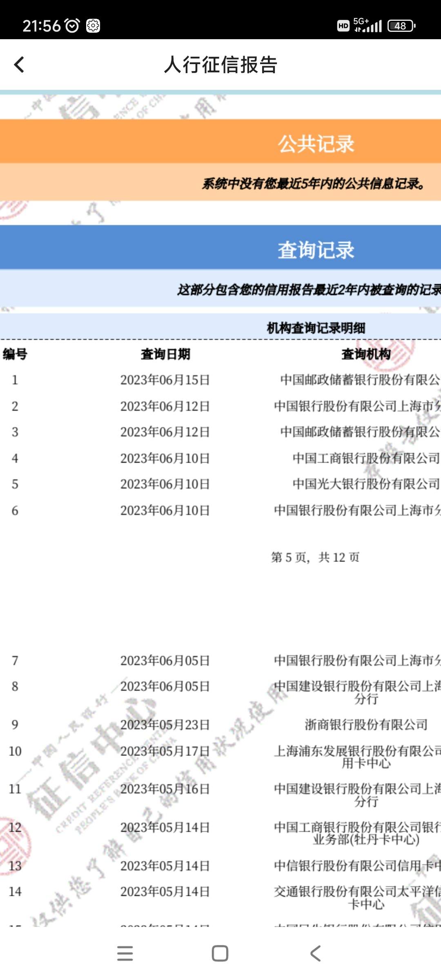
Task: Select 交通银行股份有限公司太平洋 entry
Action: point(358,897)
